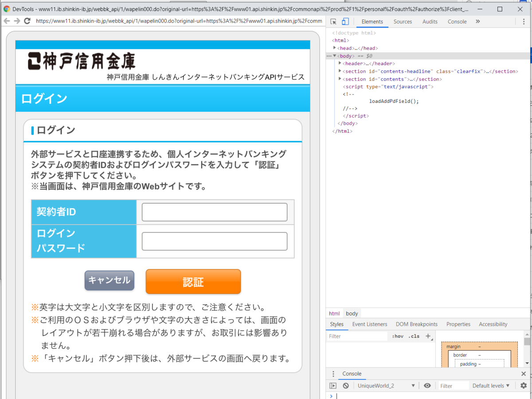532x399 pixels.
Task: Click the キャンセル button
Action: coord(110,280)
